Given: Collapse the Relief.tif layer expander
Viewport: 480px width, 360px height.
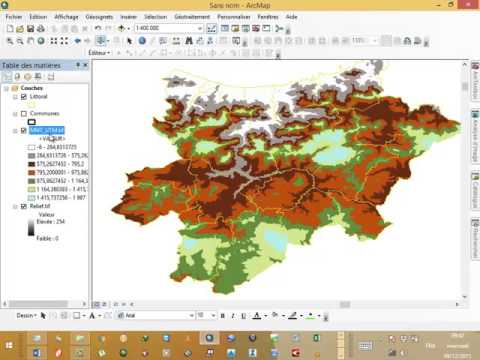Looking at the screenshot, I should [x=15, y=207].
